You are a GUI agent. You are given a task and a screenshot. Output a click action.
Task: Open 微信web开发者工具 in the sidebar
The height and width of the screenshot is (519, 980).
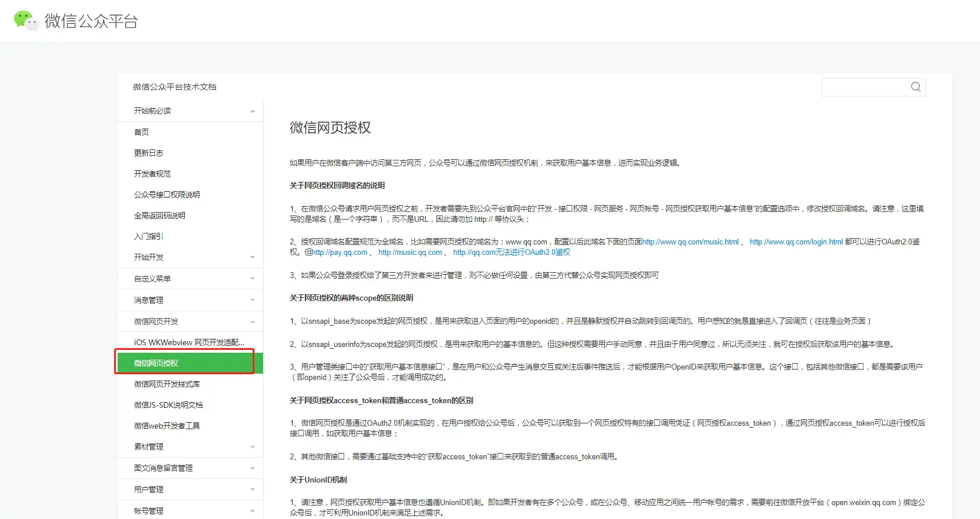(167, 426)
